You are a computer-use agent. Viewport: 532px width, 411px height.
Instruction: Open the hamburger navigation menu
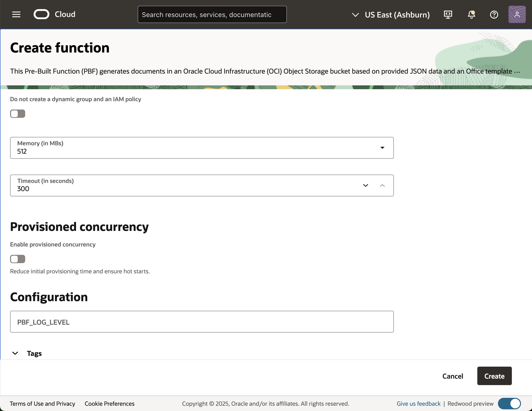(x=16, y=14)
